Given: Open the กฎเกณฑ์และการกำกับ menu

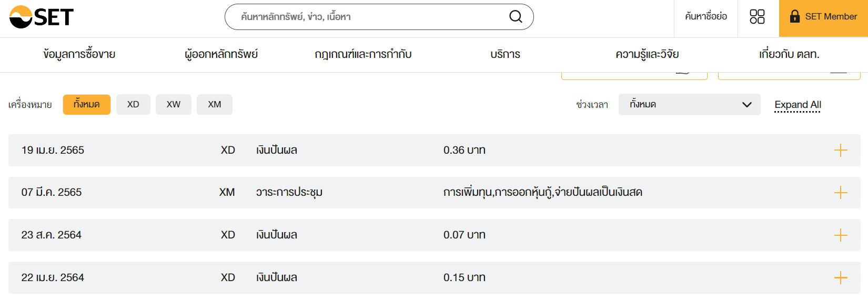Looking at the screenshot, I should pos(363,54).
